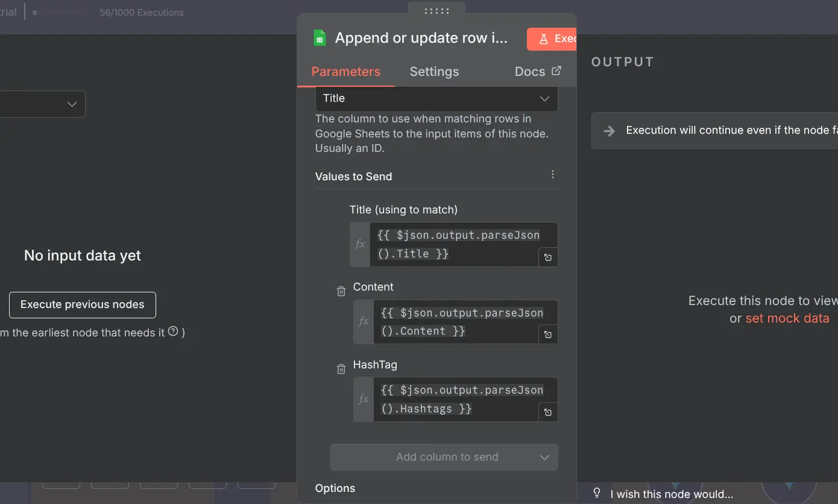Click the Title expression input field
The image size is (838, 504).
coord(458,244)
